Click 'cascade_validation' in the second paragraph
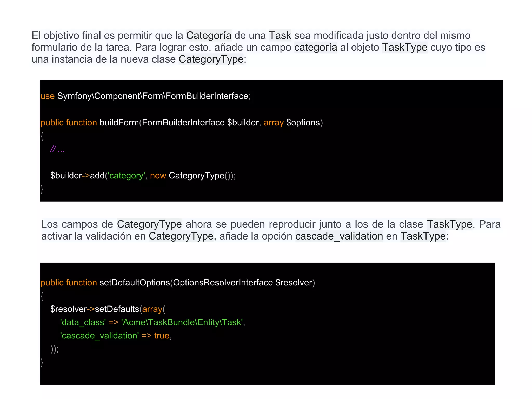This screenshot has height=399, width=532. (x=339, y=236)
